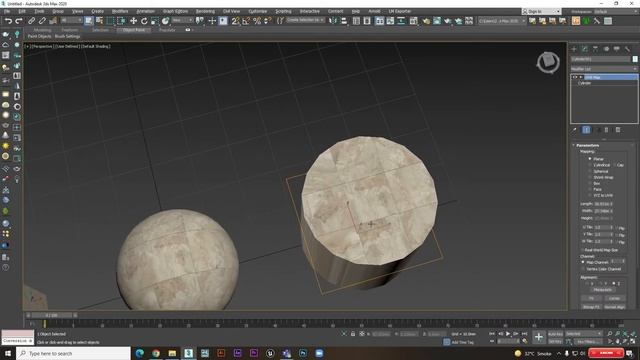Click the Normal Align button
The width and height of the screenshot is (640, 360).
pos(615,307)
